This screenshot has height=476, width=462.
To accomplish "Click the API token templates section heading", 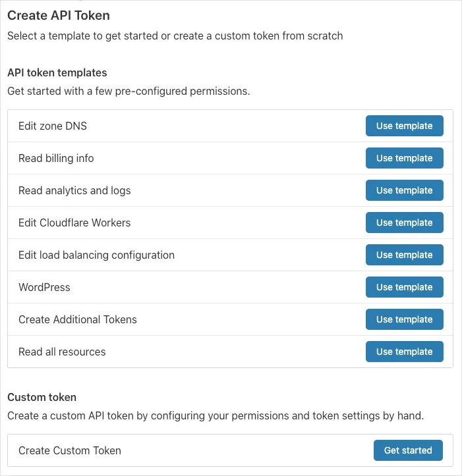I will coord(57,72).
